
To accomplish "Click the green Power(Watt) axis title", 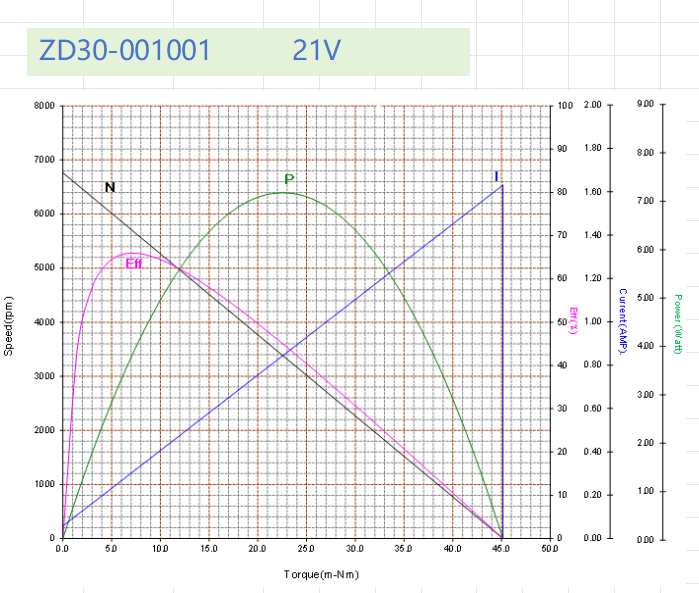I will click(678, 324).
